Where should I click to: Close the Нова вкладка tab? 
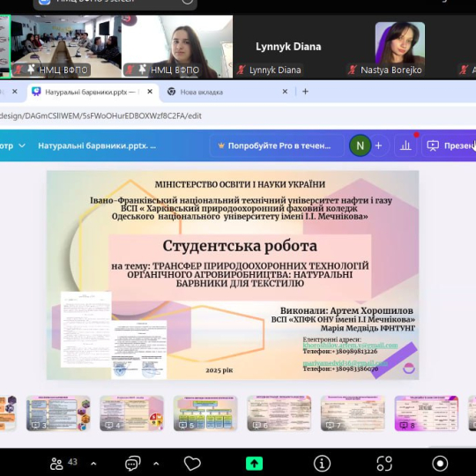(x=285, y=92)
